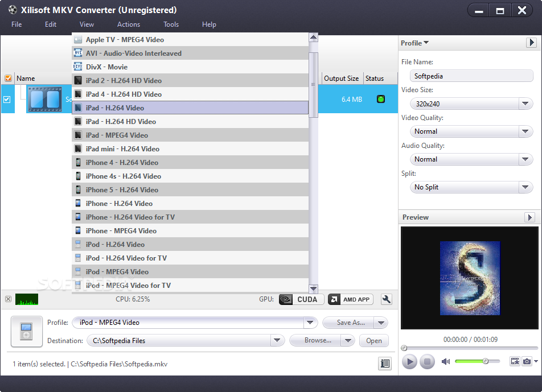
Task: Select iPhone 5 - H.264 Video profile
Action: coord(190,189)
